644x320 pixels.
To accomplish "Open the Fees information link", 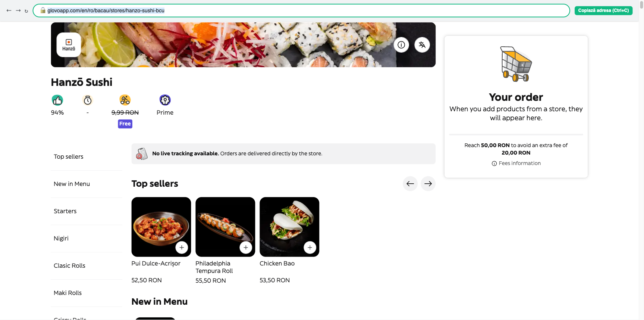I will click(x=516, y=164).
